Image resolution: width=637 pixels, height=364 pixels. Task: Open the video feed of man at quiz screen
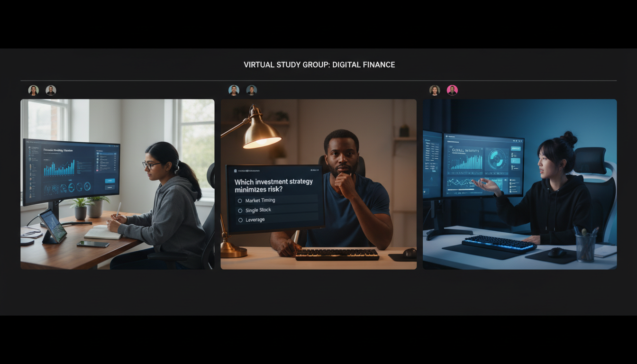(318, 184)
